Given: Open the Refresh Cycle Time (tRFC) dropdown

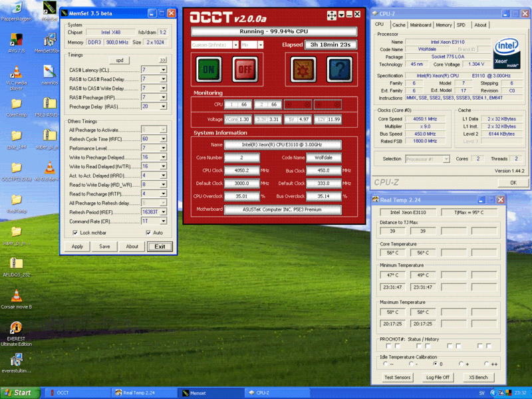Looking at the screenshot, I should 164,139.
